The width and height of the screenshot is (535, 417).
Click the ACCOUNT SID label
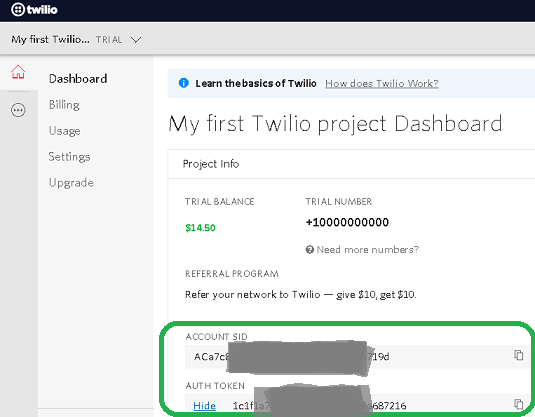click(x=216, y=337)
